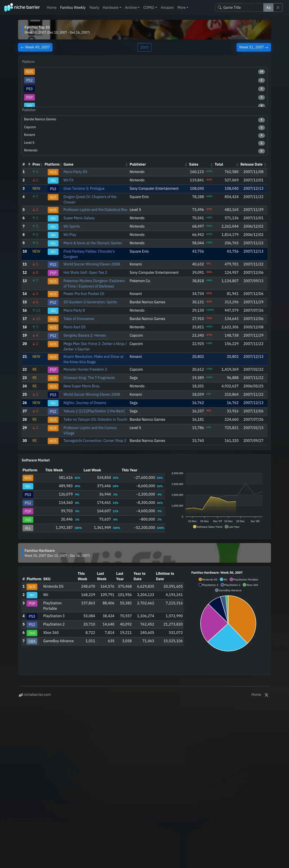
Task: Filter by publisher Bandai Namco Games
Action: point(144,120)
